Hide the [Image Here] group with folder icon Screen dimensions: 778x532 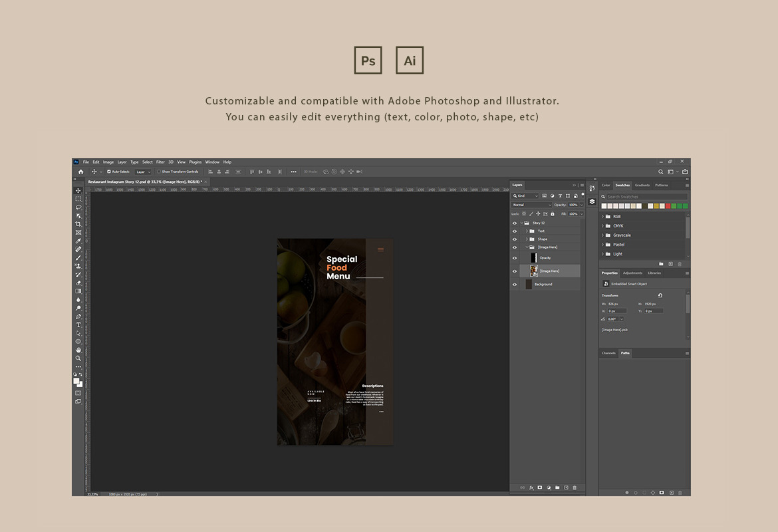[515, 247]
